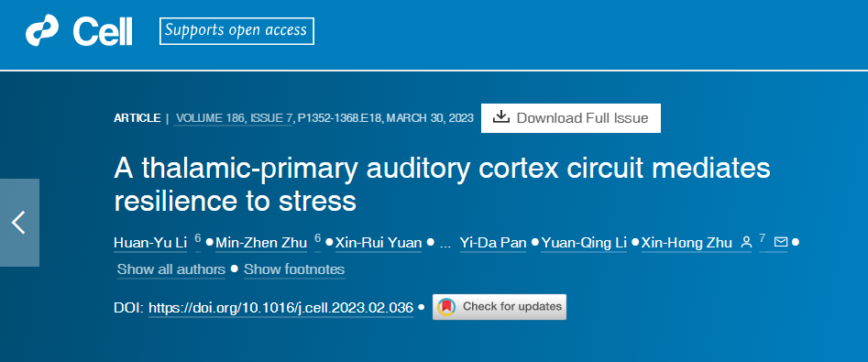View author Min-Zhen Zhu details
868x362 pixels.
261,243
